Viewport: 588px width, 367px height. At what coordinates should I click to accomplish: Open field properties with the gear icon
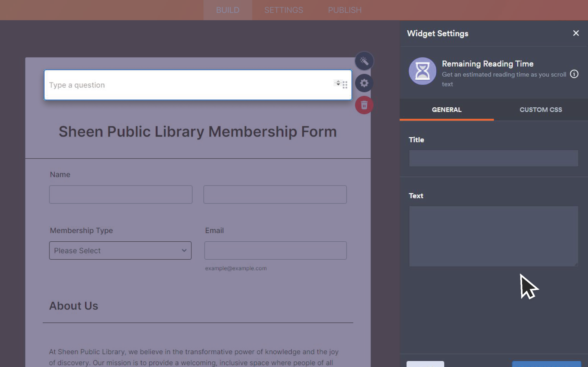364,83
